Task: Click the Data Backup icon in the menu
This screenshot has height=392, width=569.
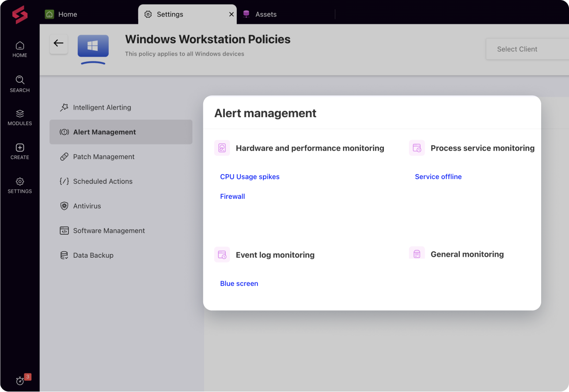Action: pos(64,255)
